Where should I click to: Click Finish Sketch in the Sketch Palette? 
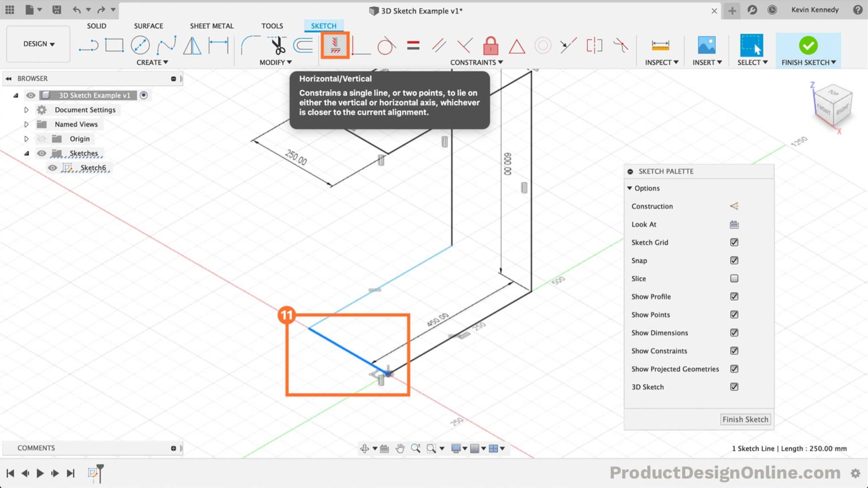tap(745, 419)
